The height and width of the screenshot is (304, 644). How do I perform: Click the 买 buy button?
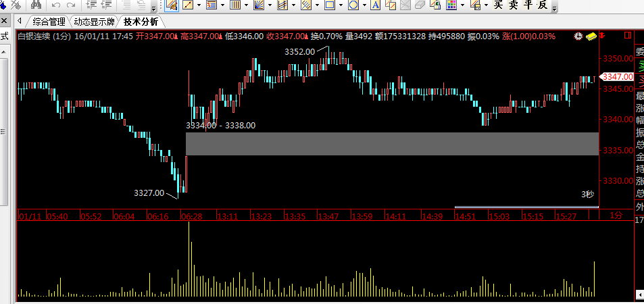(x=498, y=5)
